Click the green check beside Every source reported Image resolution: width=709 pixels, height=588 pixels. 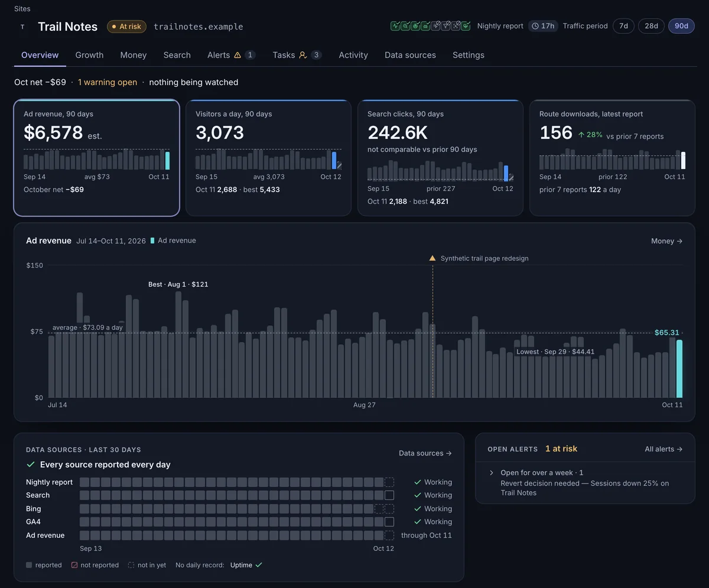[31, 464]
